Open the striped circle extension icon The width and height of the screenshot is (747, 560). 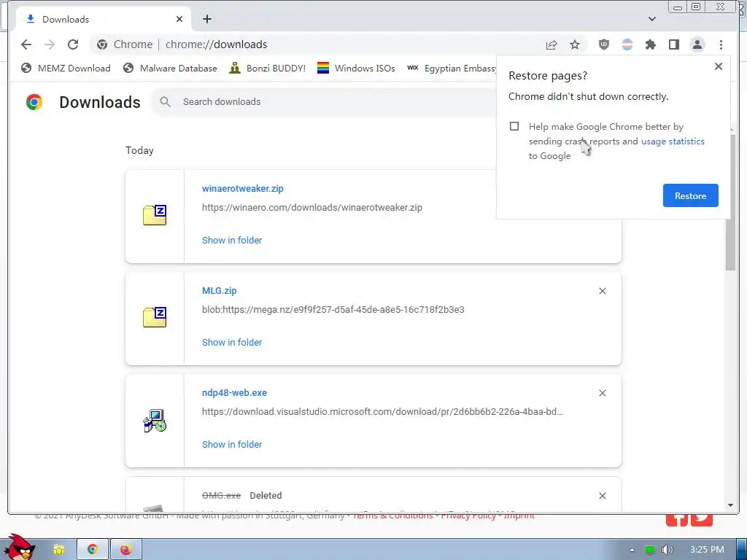(627, 44)
